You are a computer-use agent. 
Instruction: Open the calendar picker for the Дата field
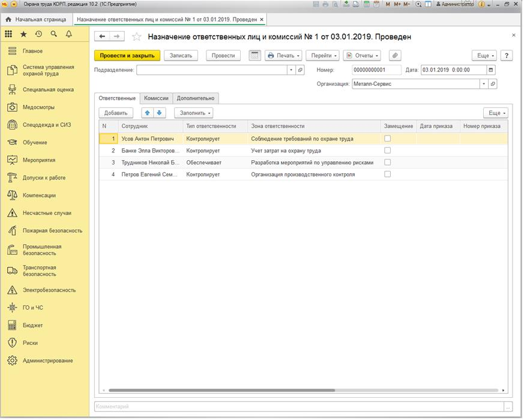(491, 70)
